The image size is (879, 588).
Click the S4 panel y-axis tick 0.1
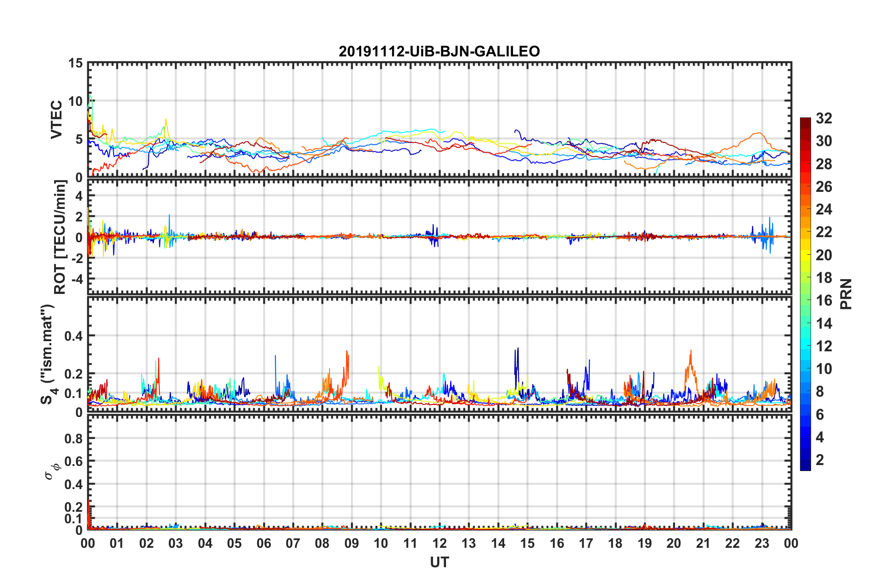tap(74, 393)
